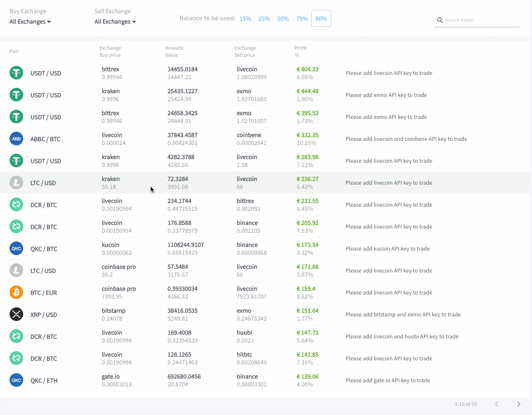Click 'Please add livecoin and huobi API key' message
This screenshot has height=415, width=532.
point(402,336)
